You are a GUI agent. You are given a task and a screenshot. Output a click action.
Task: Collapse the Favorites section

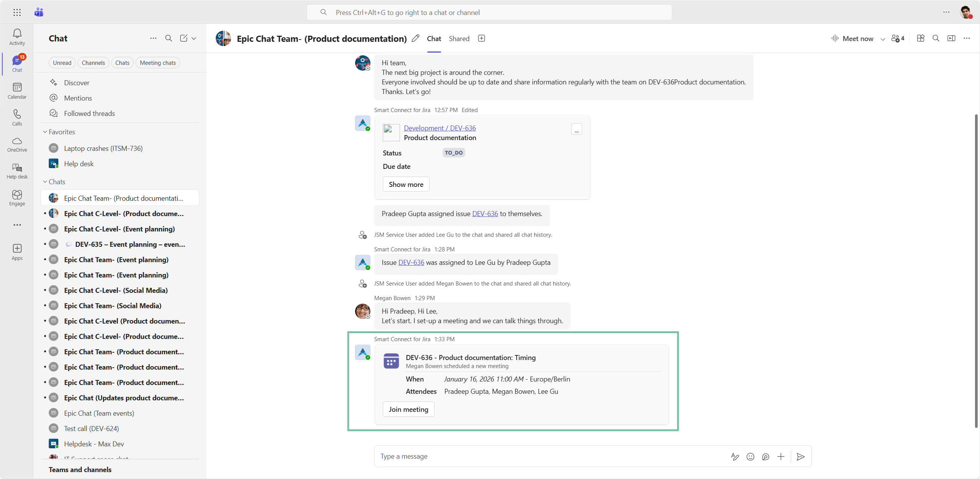(45, 132)
